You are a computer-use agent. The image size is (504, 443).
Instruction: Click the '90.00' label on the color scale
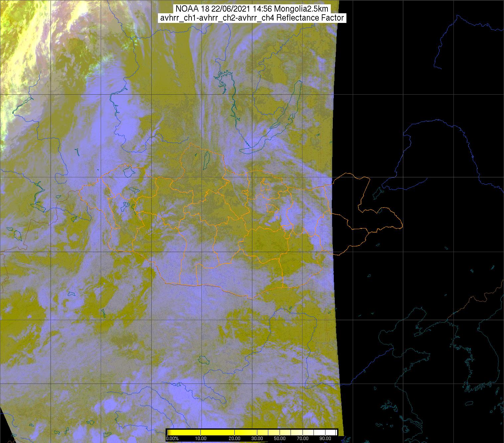pyautogui.click(x=325, y=438)
